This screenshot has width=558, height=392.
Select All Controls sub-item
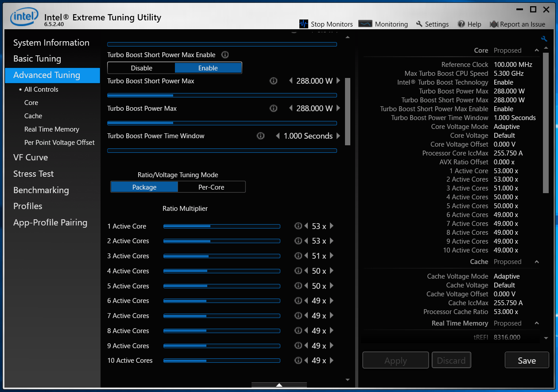[41, 89]
